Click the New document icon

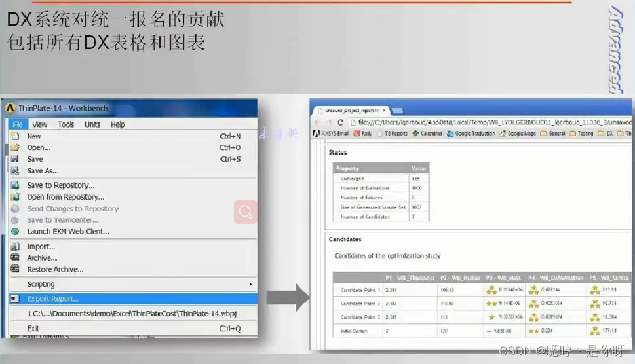coord(15,136)
